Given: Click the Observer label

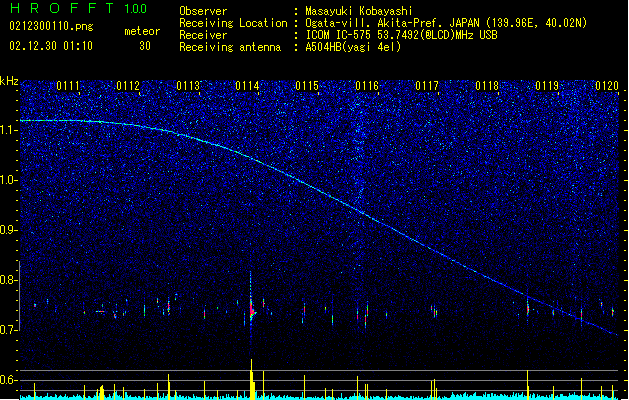Looking at the screenshot, I should pos(203,11).
